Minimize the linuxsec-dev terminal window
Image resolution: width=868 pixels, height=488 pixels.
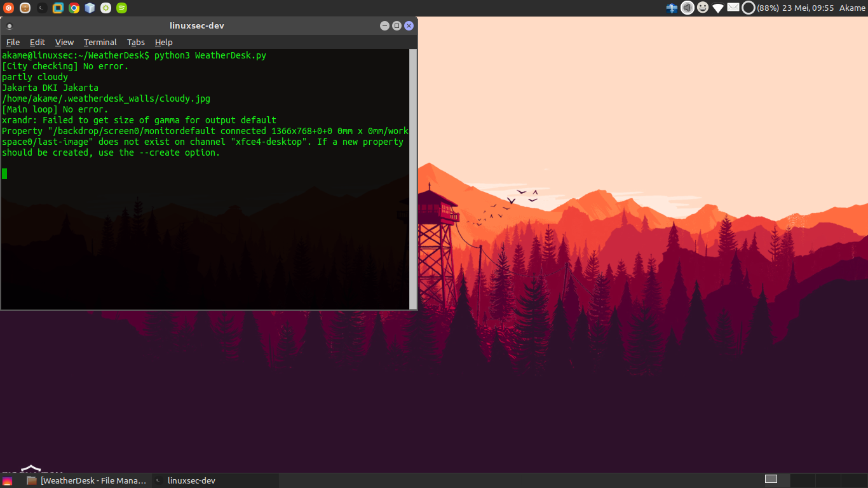pyautogui.click(x=384, y=26)
